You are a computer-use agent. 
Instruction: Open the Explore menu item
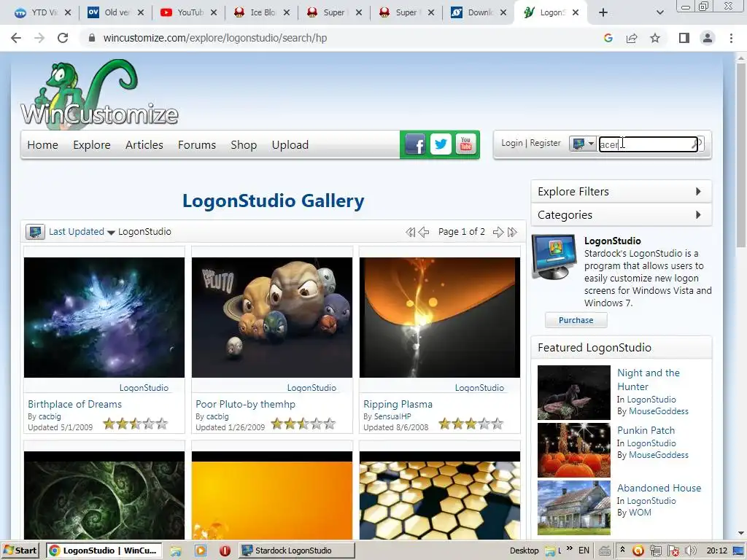pyautogui.click(x=92, y=145)
